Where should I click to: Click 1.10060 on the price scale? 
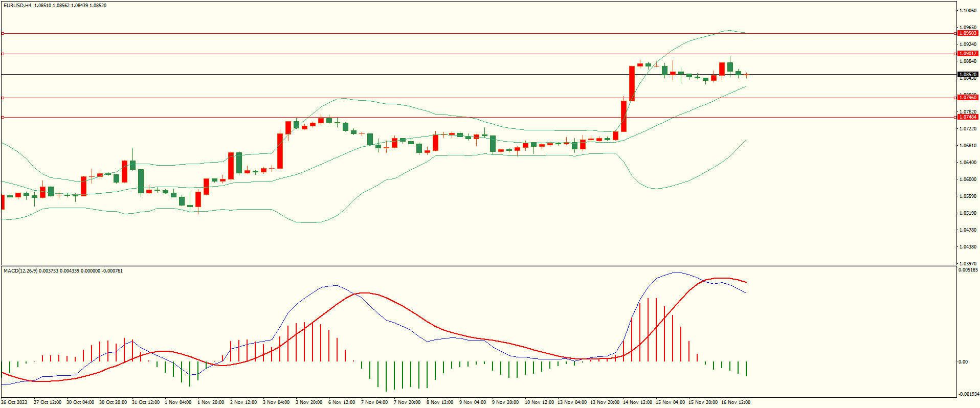pos(968,11)
